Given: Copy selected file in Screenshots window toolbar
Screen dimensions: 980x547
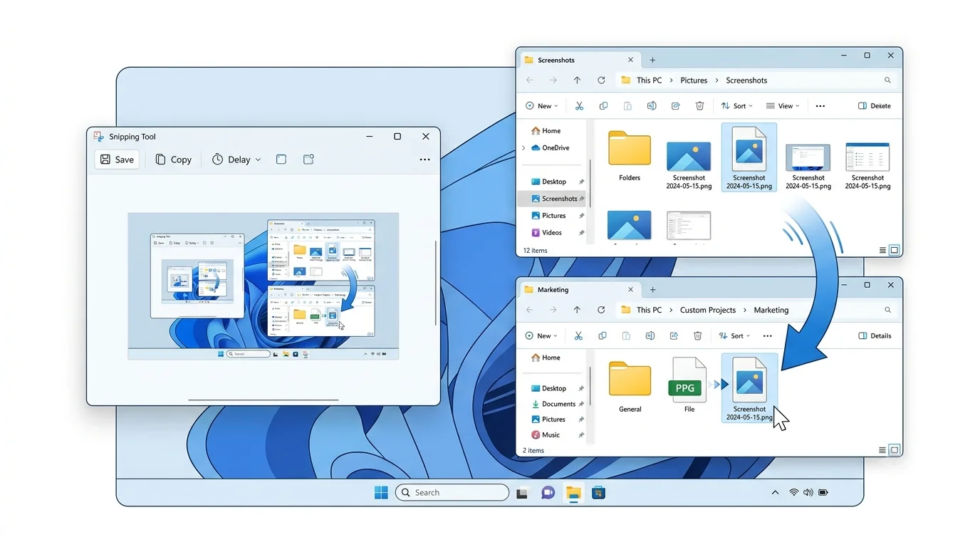Looking at the screenshot, I should [603, 105].
